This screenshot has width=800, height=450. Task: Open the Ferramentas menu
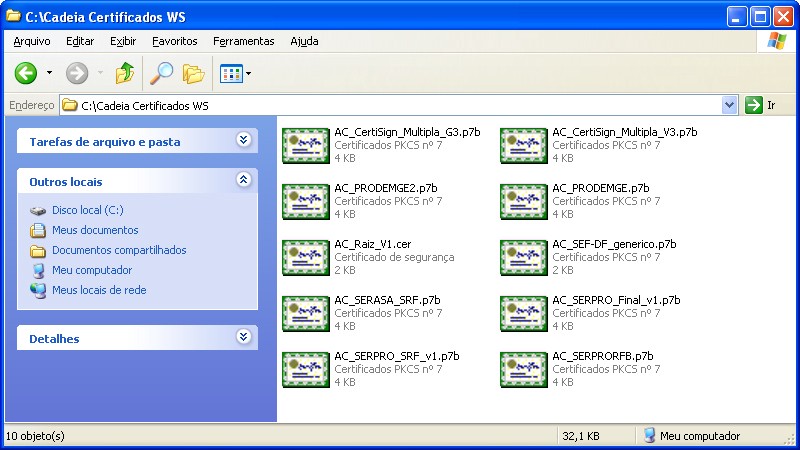(x=243, y=41)
